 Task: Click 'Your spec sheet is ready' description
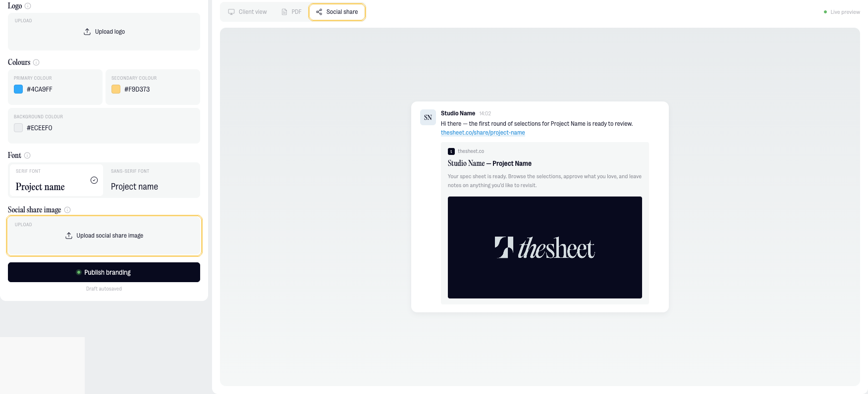(x=544, y=181)
